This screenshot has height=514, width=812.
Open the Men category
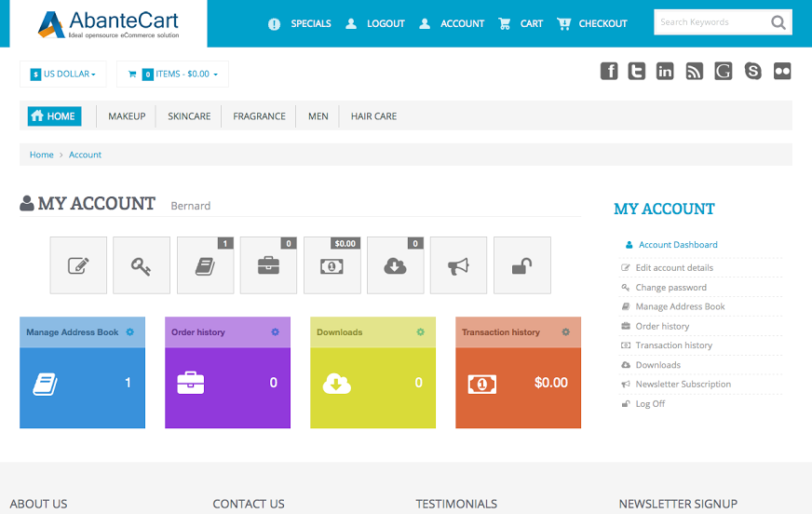click(x=318, y=116)
